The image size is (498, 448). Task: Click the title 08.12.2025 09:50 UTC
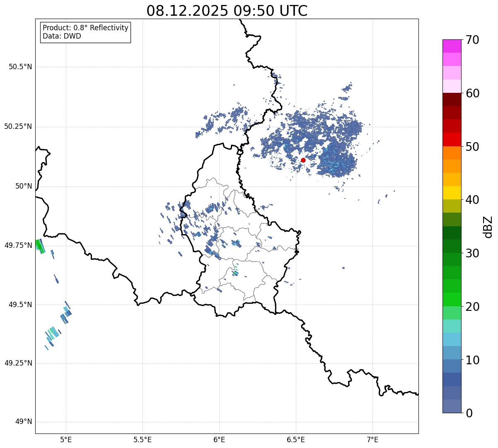pos(227,11)
